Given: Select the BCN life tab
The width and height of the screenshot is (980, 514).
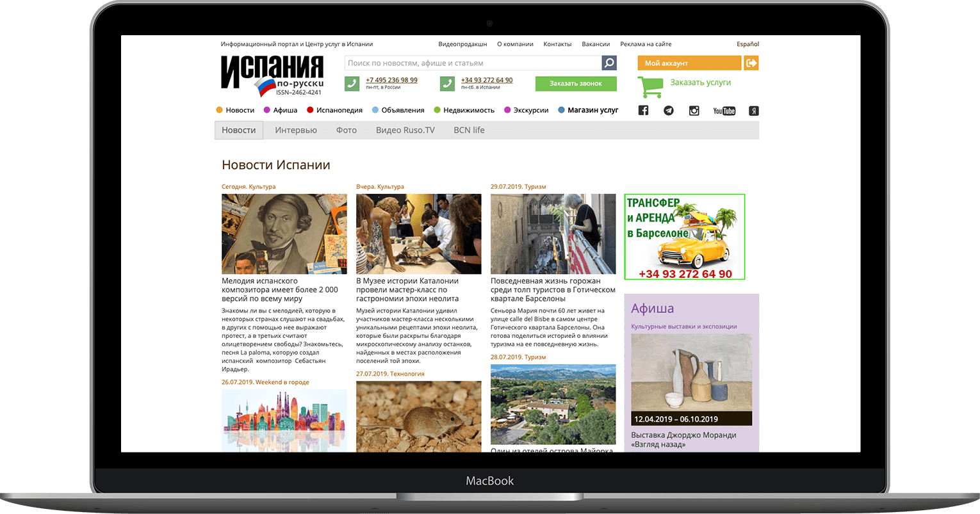Looking at the screenshot, I should (469, 130).
